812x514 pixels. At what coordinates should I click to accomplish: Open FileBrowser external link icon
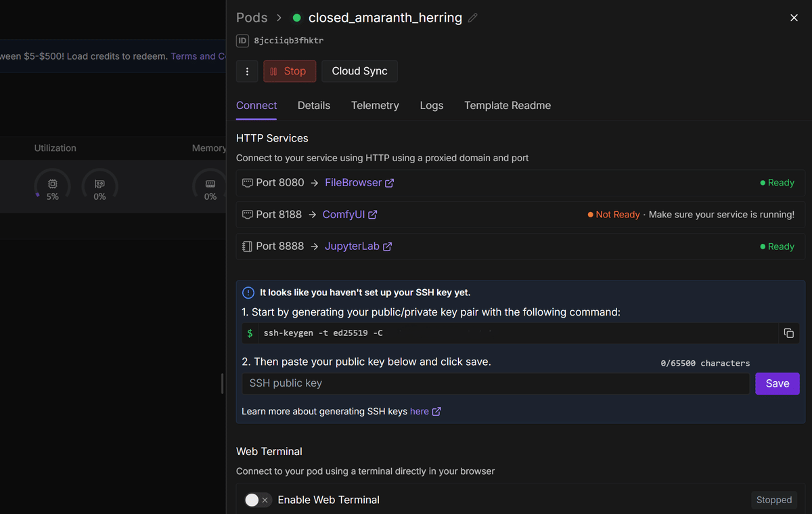[x=389, y=183]
